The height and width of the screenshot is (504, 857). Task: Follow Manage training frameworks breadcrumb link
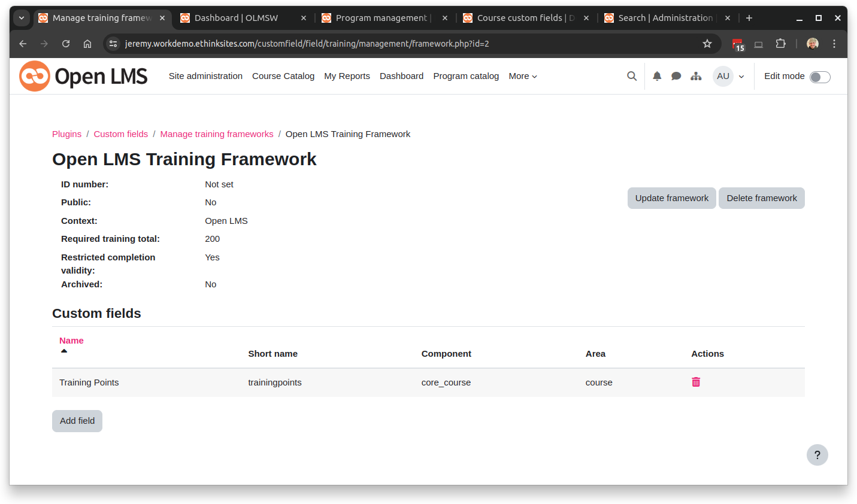[217, 134]
